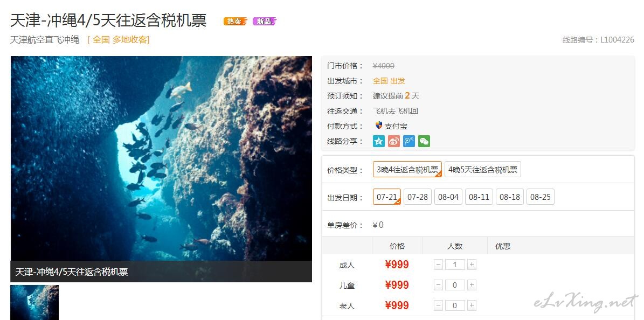Screen dimensions: 644x320
Task: Pick the 08-25 departure date
Action: (x=541, y=197)
